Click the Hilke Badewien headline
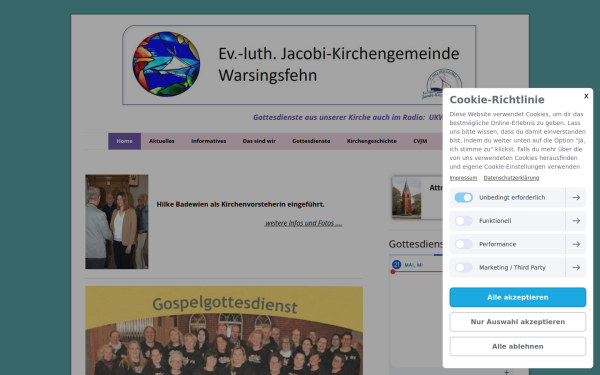Image resolution: width=600 pixels, height=375 pixels. point(240,204)
